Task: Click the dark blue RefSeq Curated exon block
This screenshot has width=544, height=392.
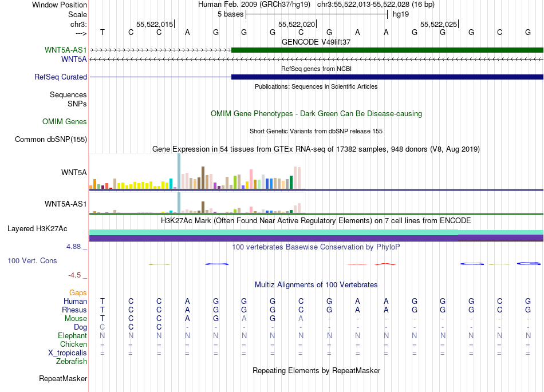Action: 387,77
